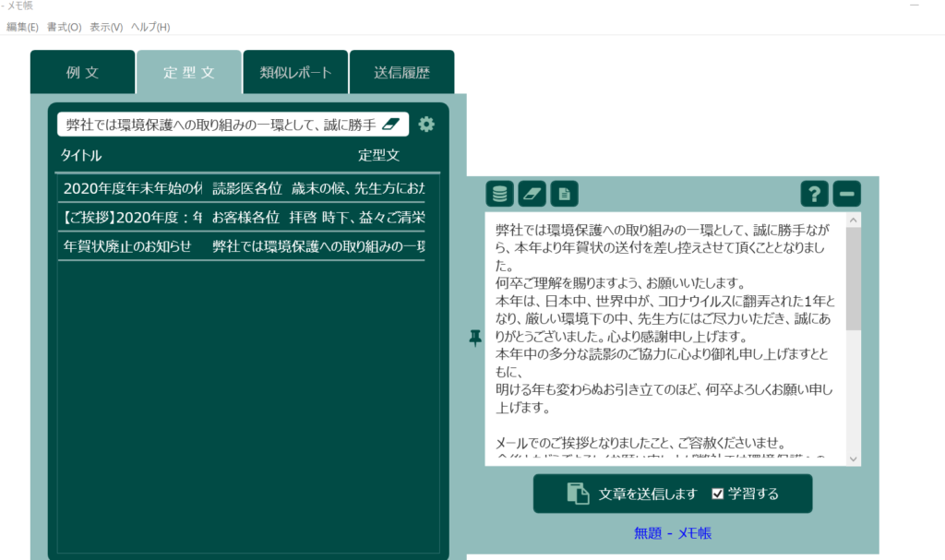Open the ヘルプ(H) menu

click(150, 27)
